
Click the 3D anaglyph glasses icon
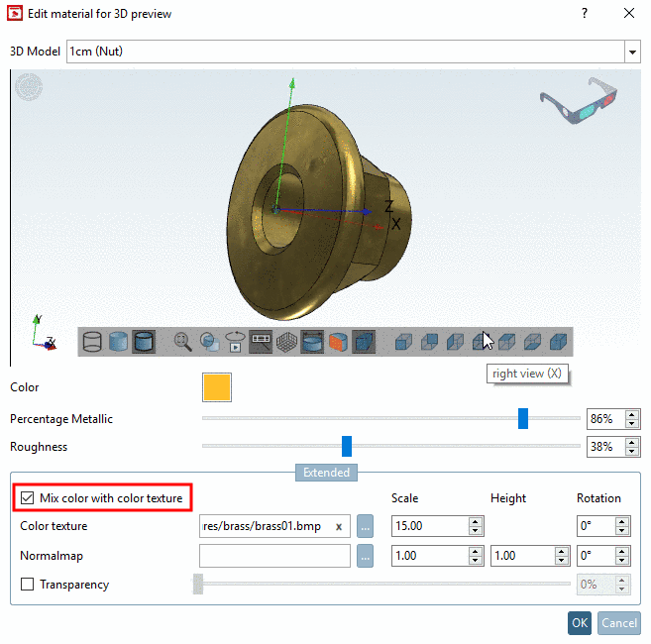point(579,100)
